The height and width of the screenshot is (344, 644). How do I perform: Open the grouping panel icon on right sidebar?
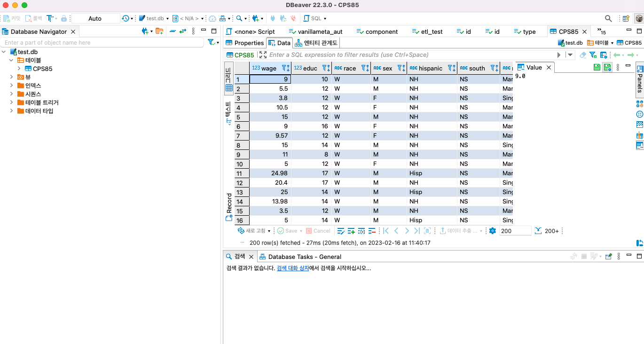point(640,104)
